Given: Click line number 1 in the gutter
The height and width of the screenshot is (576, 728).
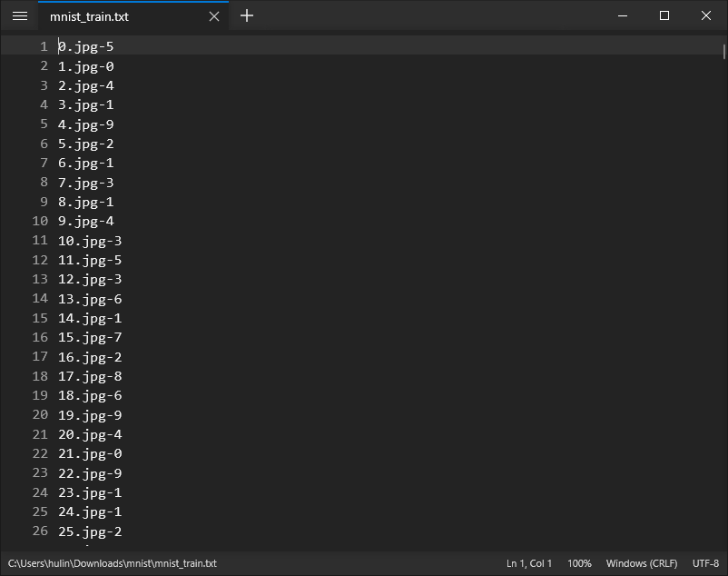Looking at the screenshot, I should [x=44, y=46].
